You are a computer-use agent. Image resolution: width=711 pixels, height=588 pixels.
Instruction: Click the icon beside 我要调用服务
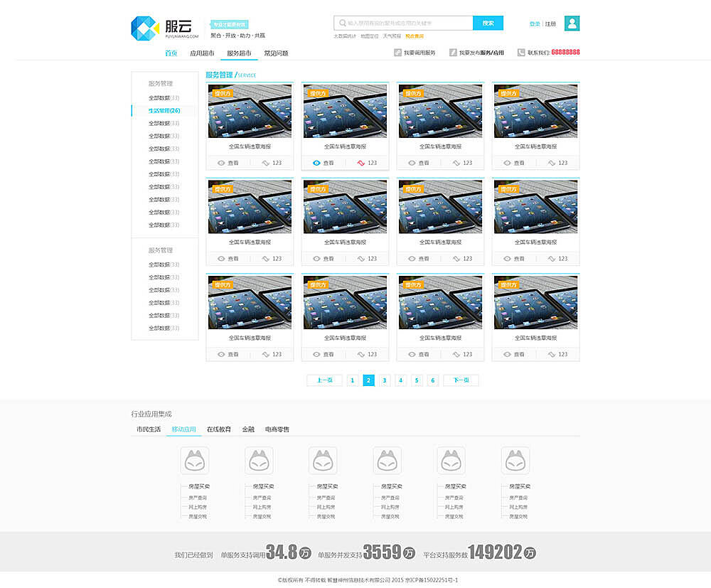[397, 53]
